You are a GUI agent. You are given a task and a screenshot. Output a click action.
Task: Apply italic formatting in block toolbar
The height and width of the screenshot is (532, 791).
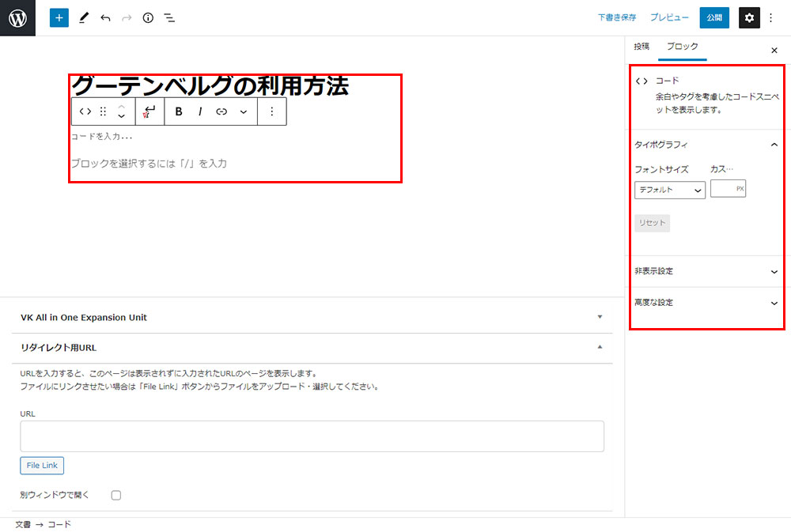(x=200, y=111)
